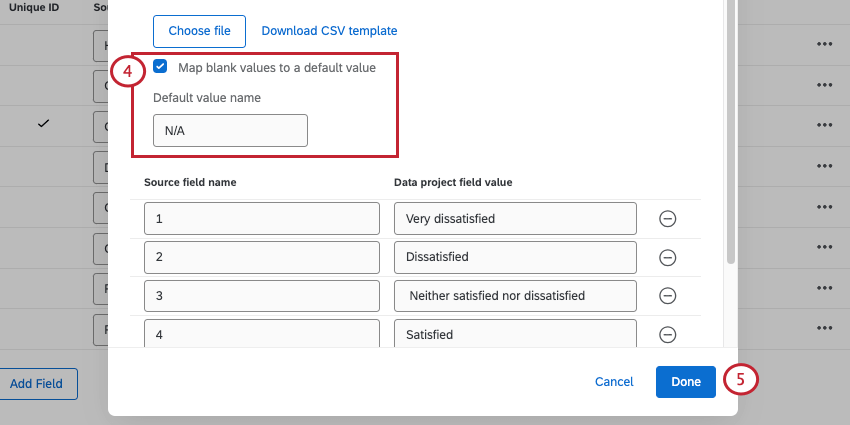Remove the 'Satisfied' mapping row
Image resolution: width=850 pixels, height=425 pixels.
pyautogui.click(x=668, y=335)
